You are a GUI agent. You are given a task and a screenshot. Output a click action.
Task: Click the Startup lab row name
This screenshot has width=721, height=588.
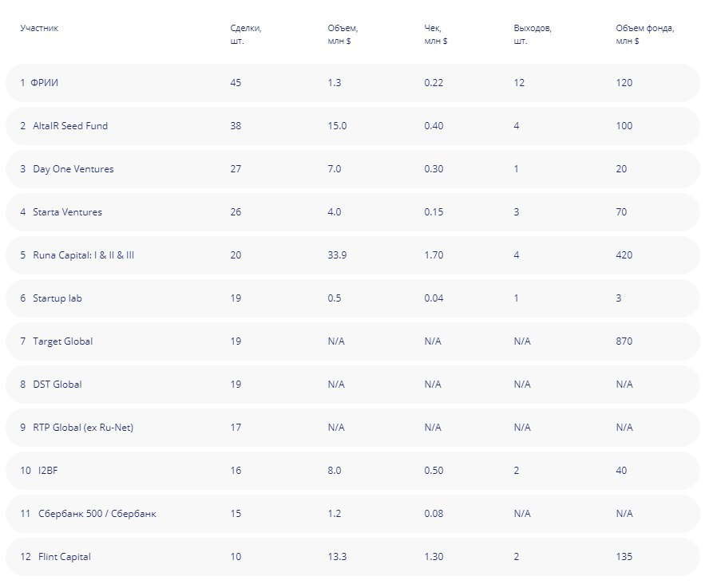[x=57, y=298]
